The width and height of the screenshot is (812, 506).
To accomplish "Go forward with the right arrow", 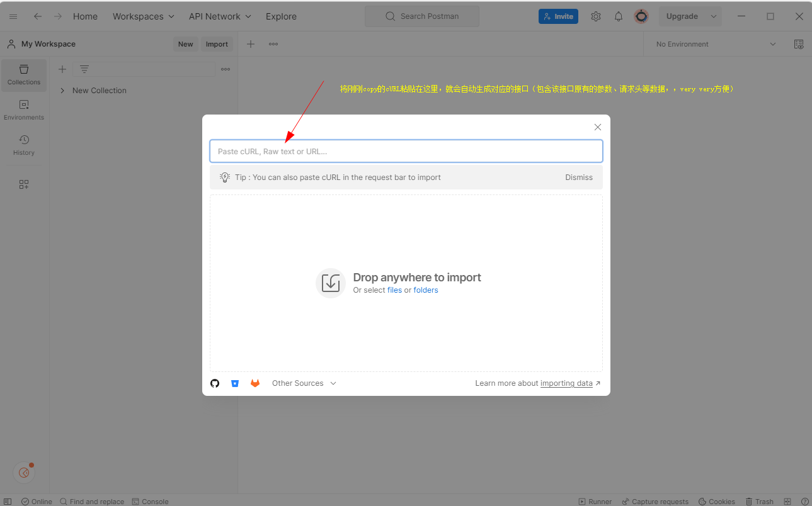I will (x=58, y=16).
